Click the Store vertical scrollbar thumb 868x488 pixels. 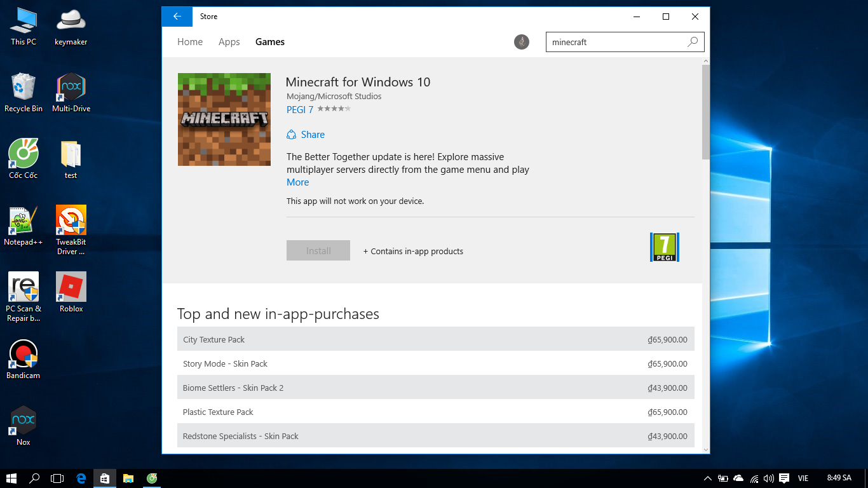(705, 112)
